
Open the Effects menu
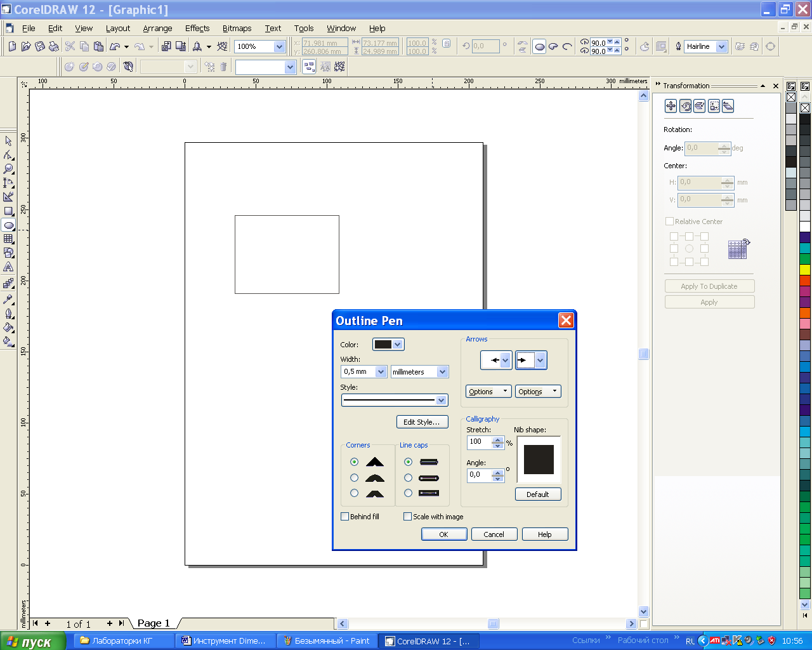197,28
